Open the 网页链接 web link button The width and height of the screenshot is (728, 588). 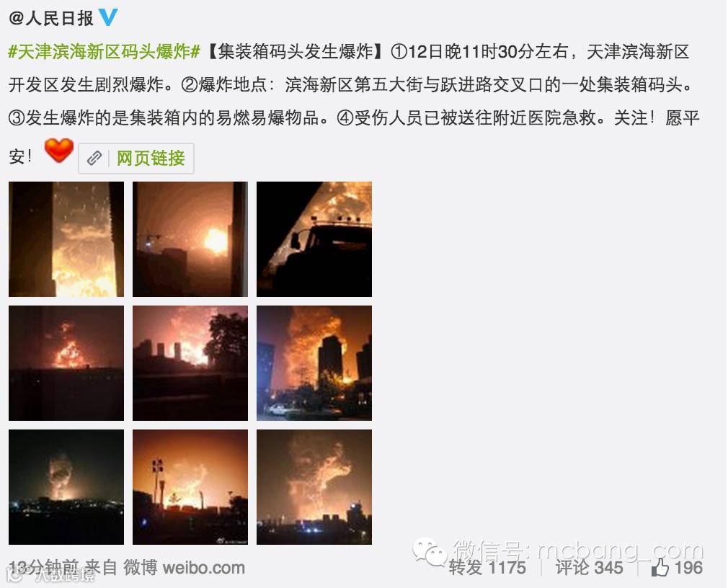click(x=136, y=159)
